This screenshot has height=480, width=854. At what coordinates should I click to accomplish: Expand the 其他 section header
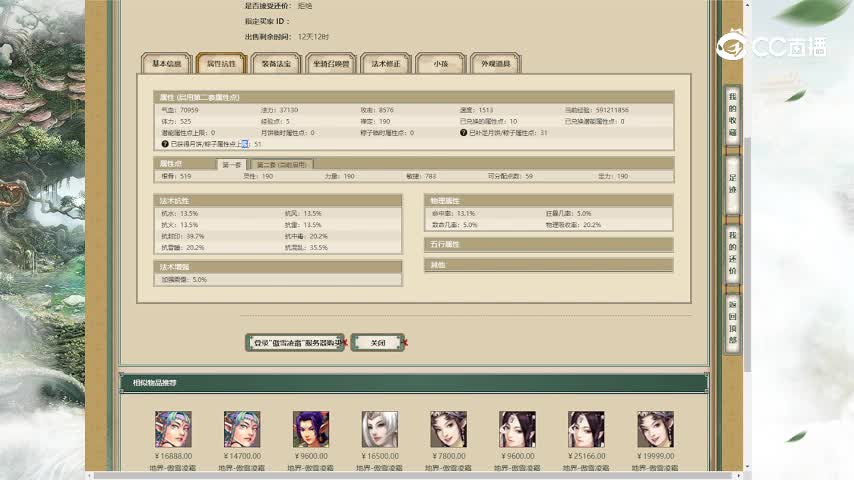pyautogui.click(x=548, y=265)
